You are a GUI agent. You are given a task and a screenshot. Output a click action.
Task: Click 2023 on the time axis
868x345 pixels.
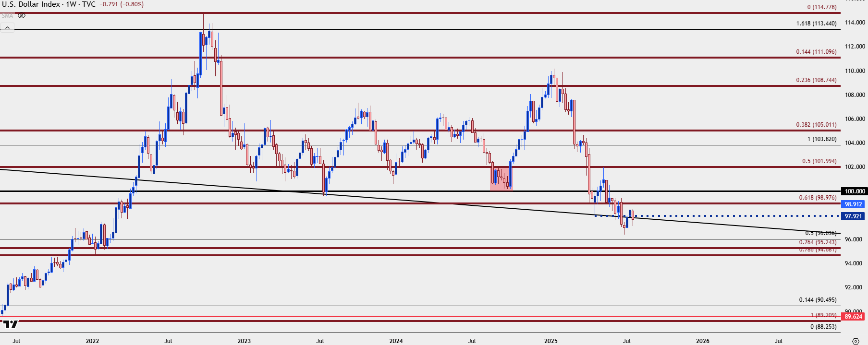tap(244, 341)
